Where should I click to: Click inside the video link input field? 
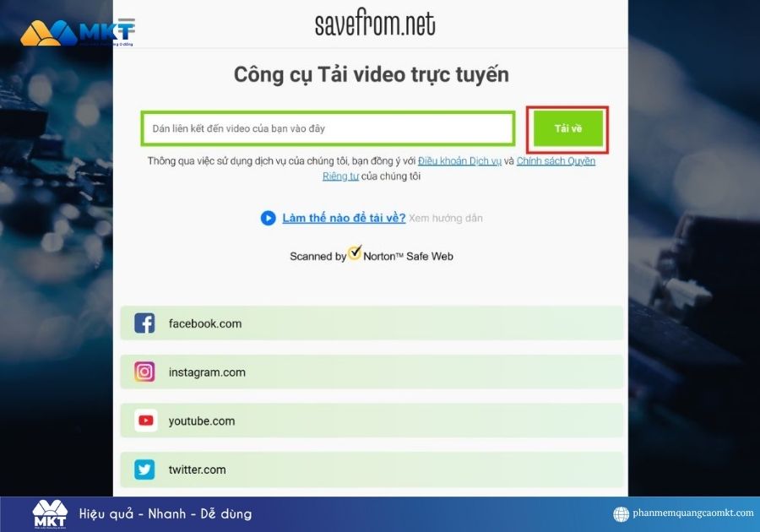coord(328,128)
